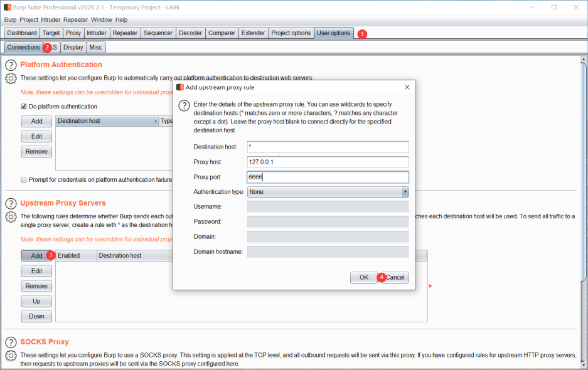Screen dimensions: 588x370
Task: Open gear options for Upstream Proxy Servers
Action: click(11, 217)
